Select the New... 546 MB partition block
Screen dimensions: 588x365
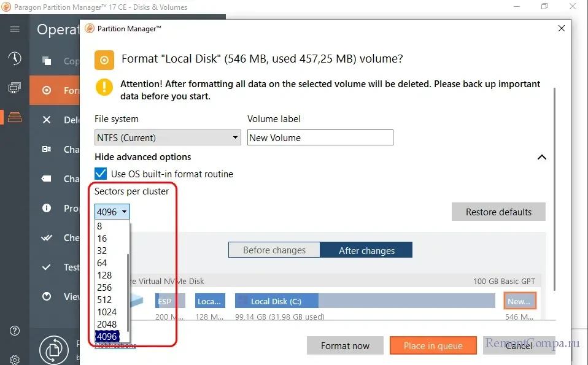520,301
